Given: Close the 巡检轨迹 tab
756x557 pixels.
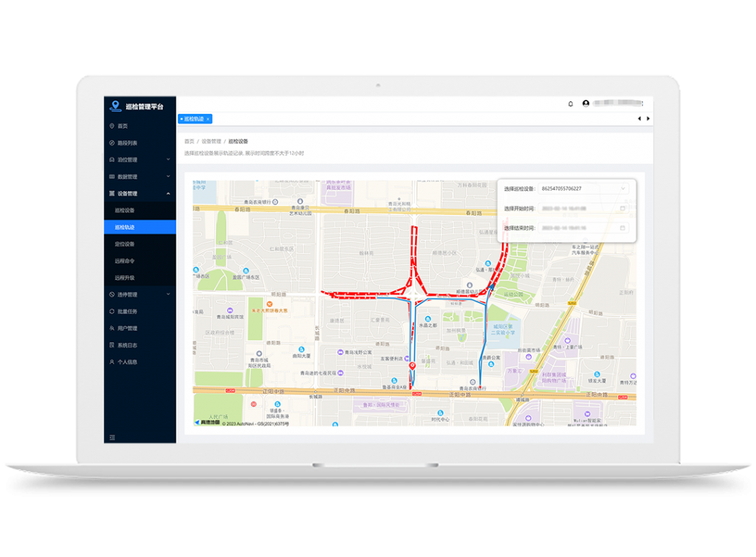Looking at the screenshot, I should (207, 119).
